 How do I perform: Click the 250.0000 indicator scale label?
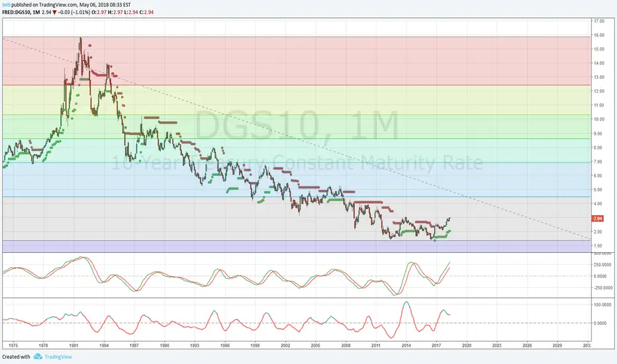pyautogui.click(x=602, y=265)
